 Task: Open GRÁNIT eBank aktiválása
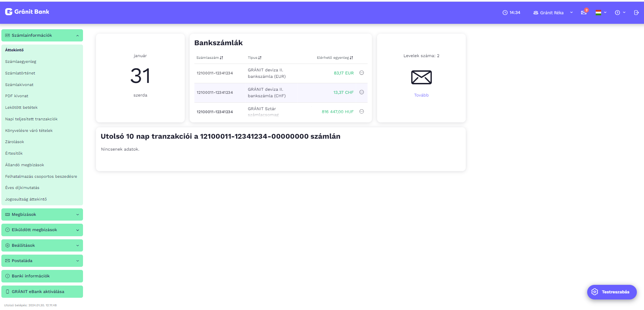pyautogui.click(x=42, y=292)
